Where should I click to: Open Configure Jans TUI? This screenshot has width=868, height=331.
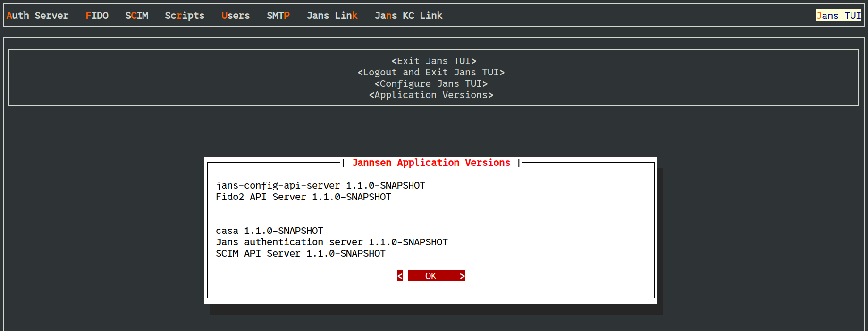click(x=431, y=83)
